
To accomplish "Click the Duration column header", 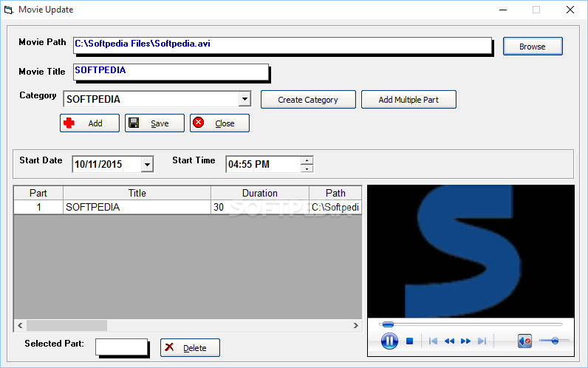I will (260, 193).
